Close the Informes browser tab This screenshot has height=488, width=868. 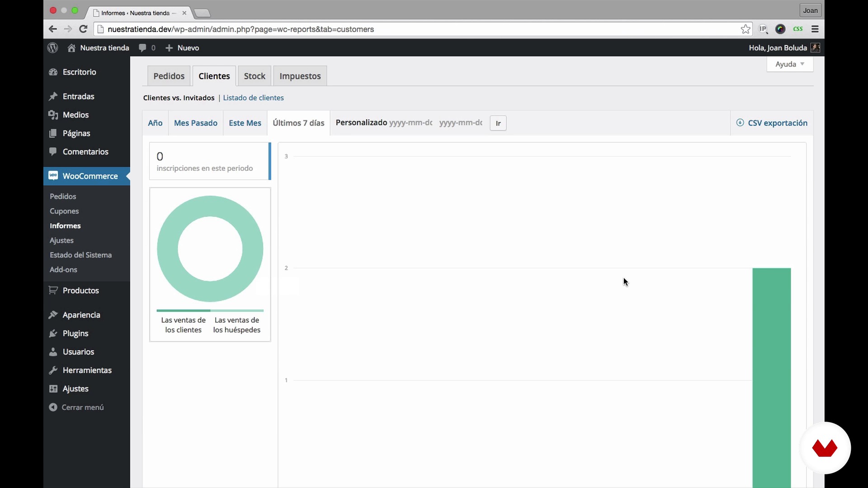[x=184, y=13]
